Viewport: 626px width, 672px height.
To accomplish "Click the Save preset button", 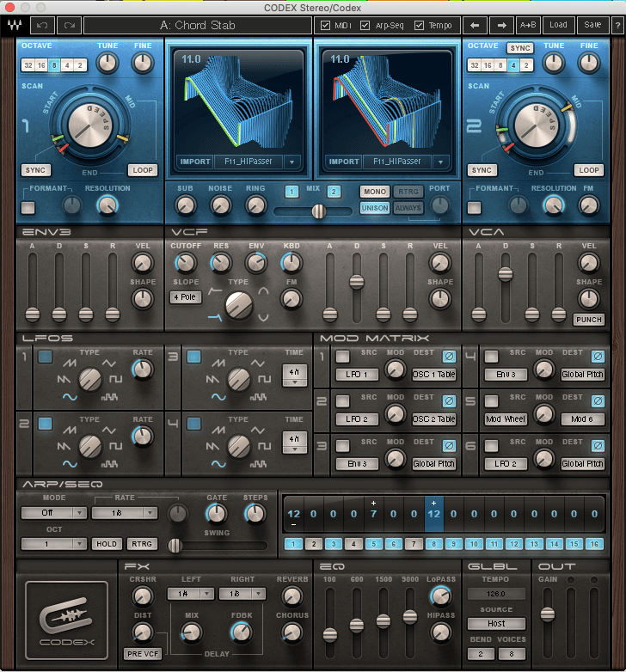I will [x=592, y=25].
